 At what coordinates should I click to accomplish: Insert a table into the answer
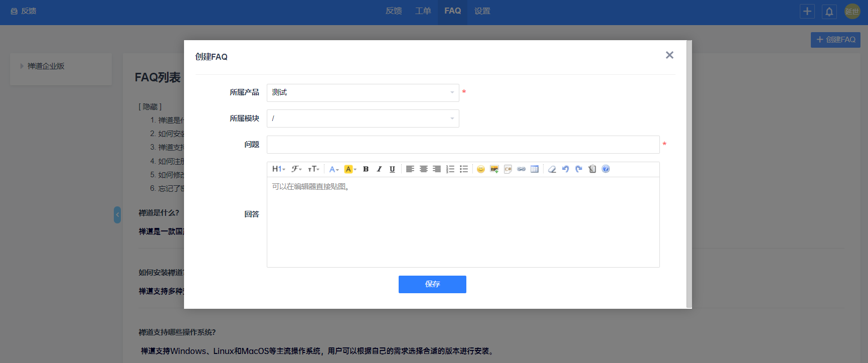[535, 169]
